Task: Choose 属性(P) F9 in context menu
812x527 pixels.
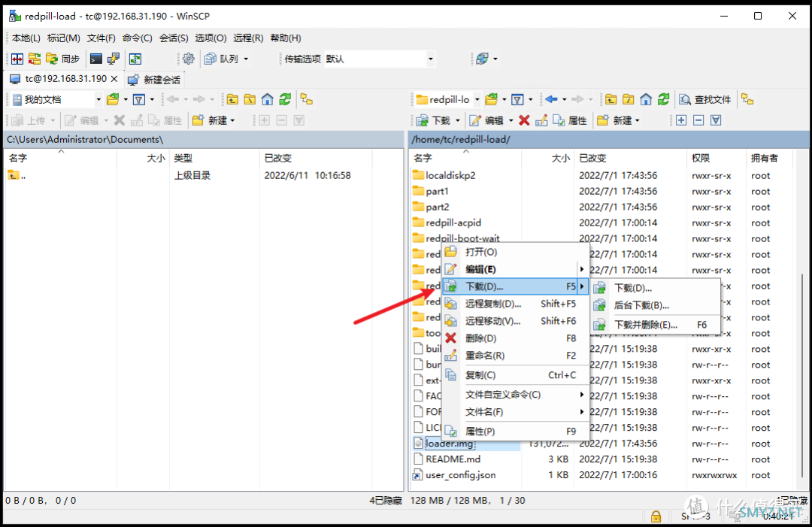Action: [x=516, y=432]
